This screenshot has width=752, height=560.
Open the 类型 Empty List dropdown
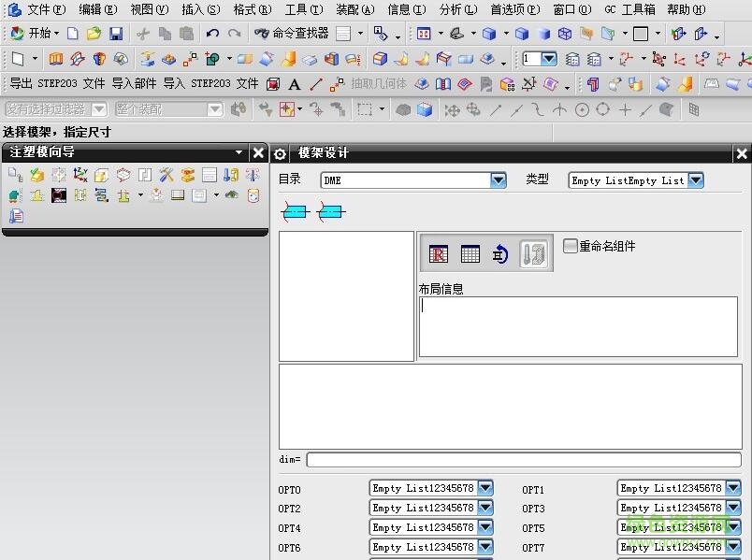694,179
